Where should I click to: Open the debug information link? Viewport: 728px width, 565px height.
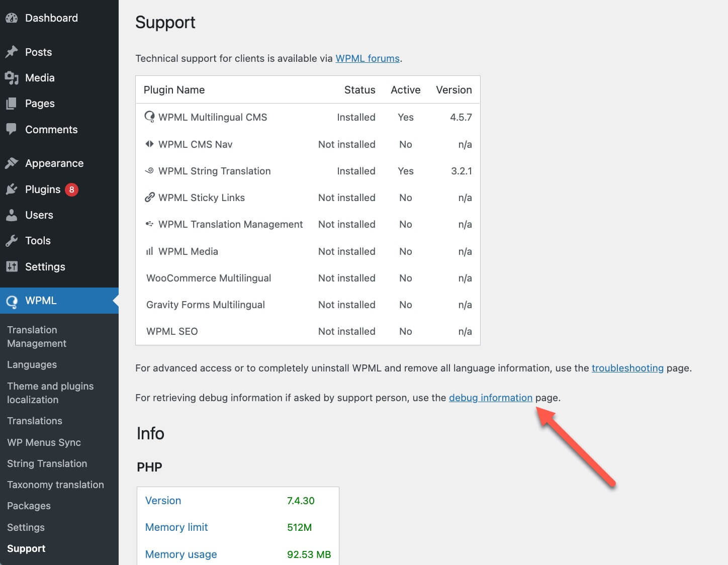pos(490,398)
